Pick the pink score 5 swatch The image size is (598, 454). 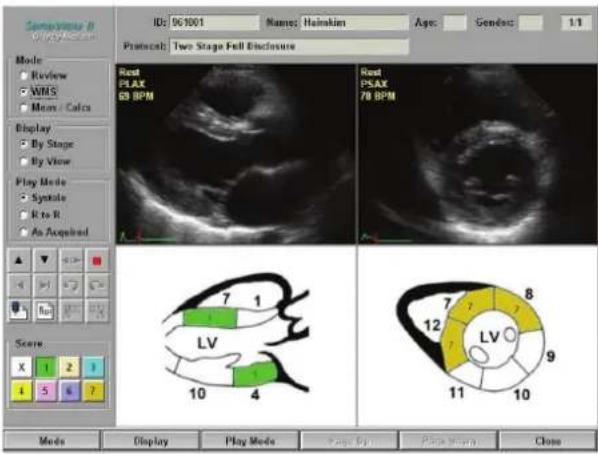46,391
